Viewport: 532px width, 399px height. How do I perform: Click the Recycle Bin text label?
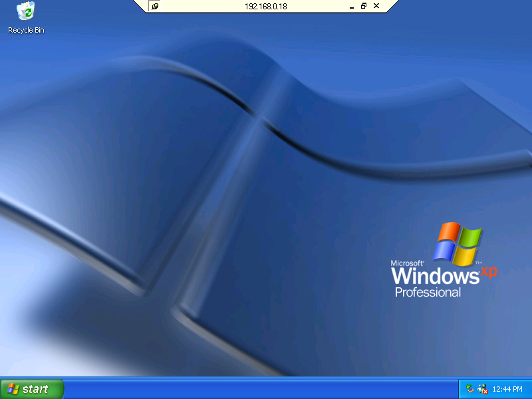click(26, 30)
